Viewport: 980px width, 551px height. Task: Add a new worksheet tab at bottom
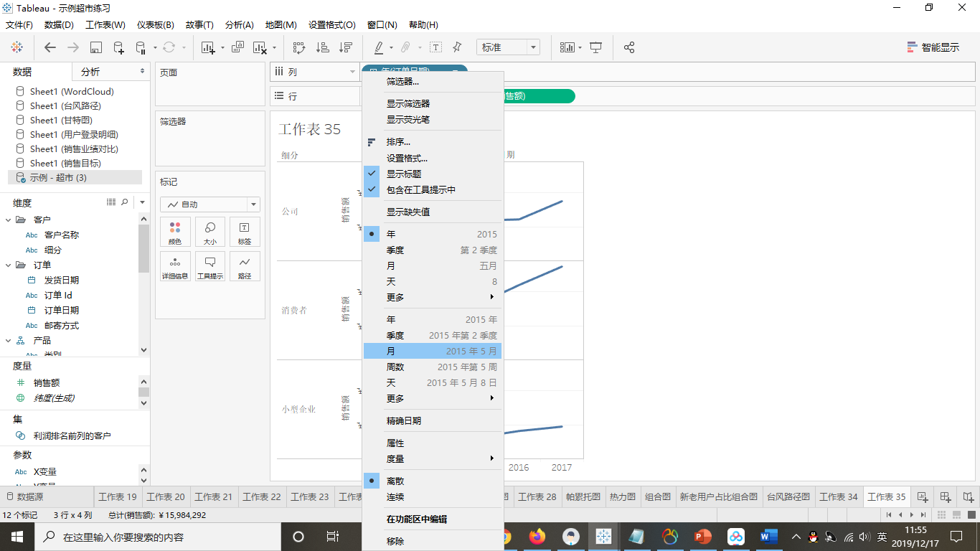tap(923, 496)
